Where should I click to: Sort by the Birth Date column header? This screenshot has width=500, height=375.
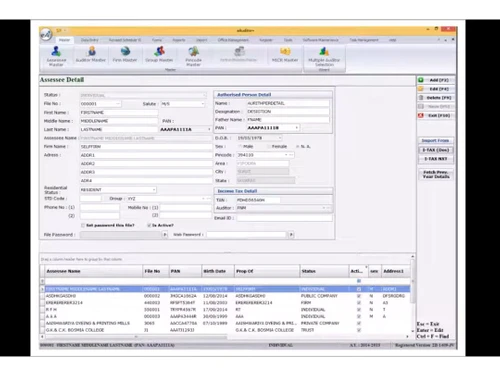[x=218, y=271]
